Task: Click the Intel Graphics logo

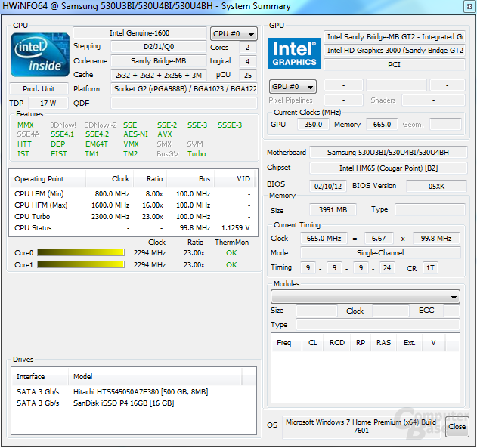Action: point(294,53)
